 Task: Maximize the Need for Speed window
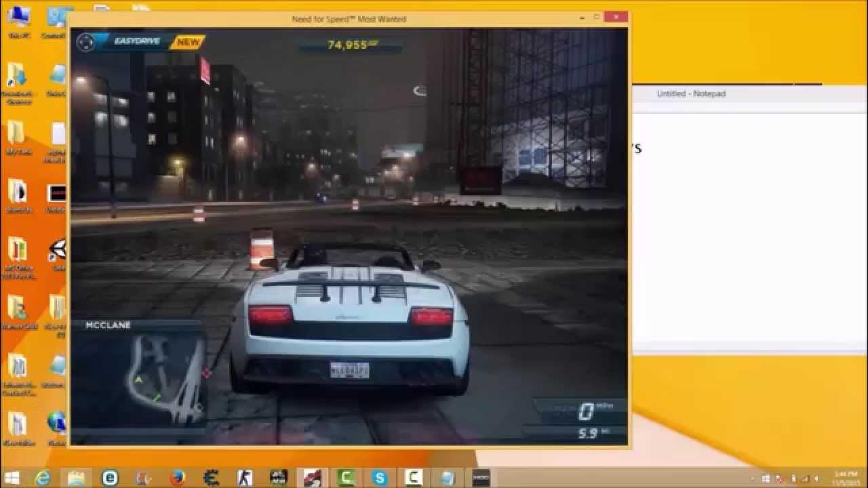pyautogui.click(x=597, y=17)
